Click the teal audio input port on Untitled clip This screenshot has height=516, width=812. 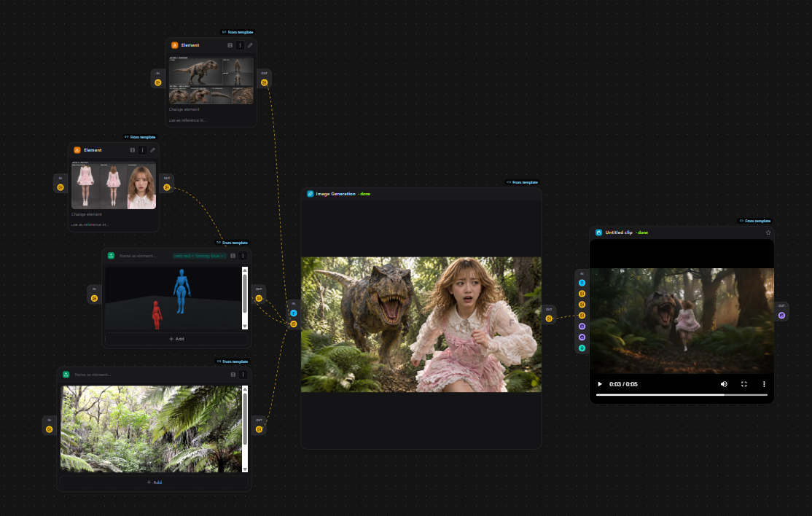[x=582, y=348]
